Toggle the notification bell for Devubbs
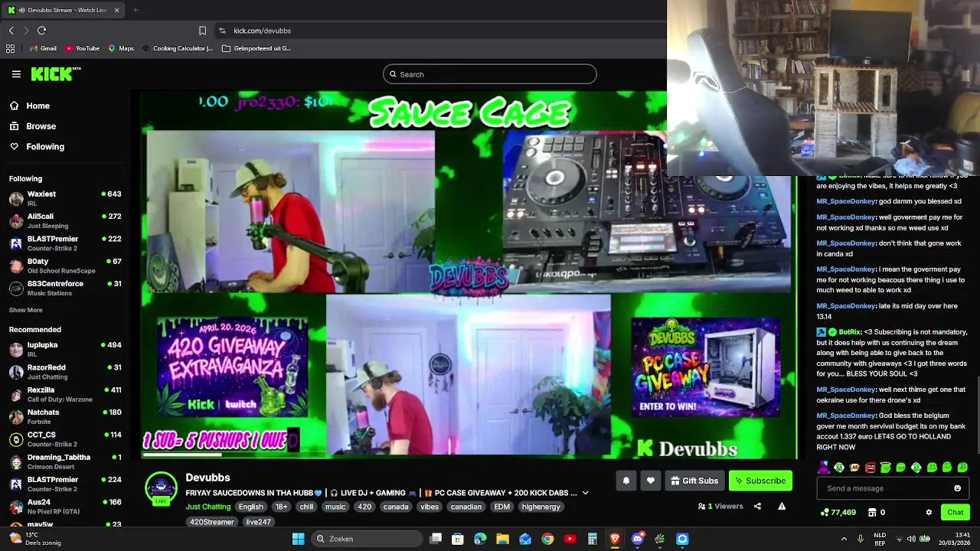This screenshot has width=980, height=551. pos(626,481)
